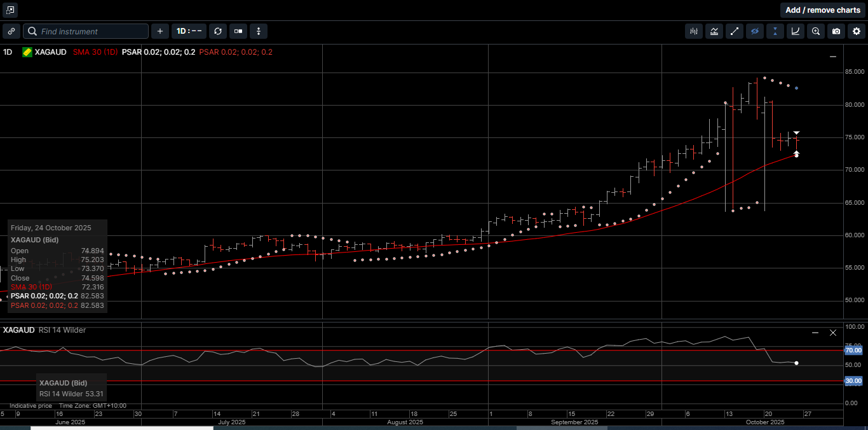Click the plus button beside instrument search
Screen dimensions: 868x430
click(x=160, y=31)
